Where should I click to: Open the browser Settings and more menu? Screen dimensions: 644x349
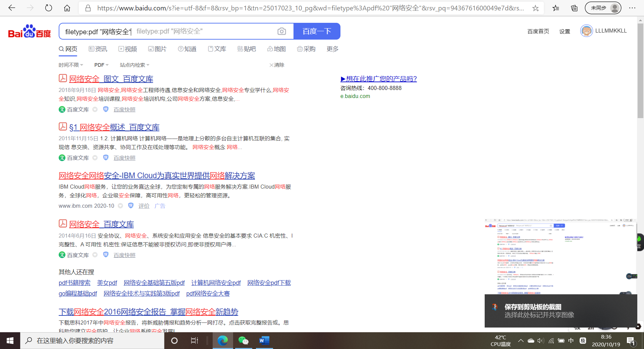[x=632, y=8]
